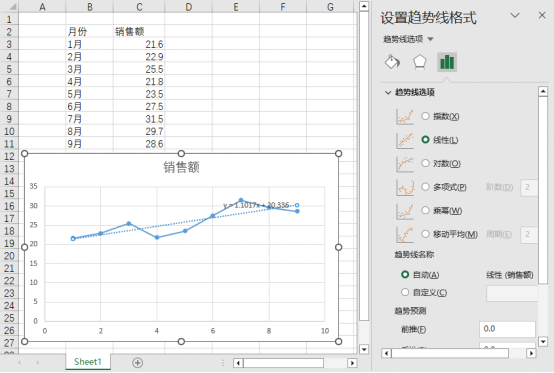Select 对数(O) logarithmic radio button
The height and width of the screenshot is (373, 554).
[425, 163]
